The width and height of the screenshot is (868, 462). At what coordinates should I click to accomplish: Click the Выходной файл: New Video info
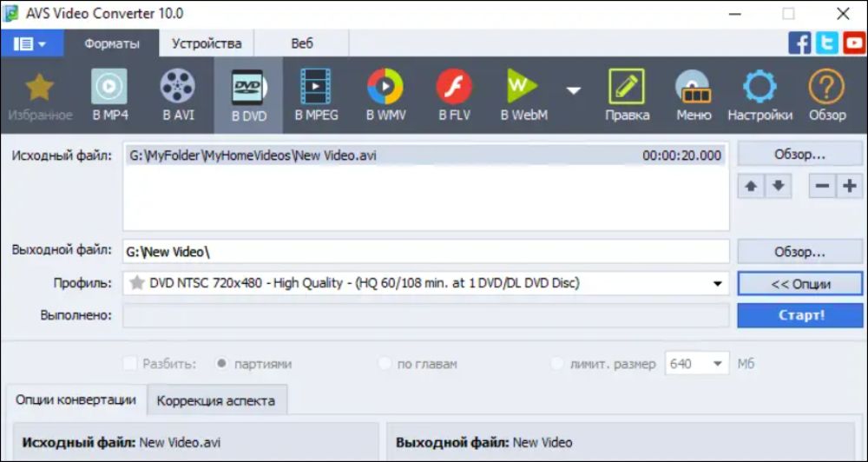coord(483,443)
